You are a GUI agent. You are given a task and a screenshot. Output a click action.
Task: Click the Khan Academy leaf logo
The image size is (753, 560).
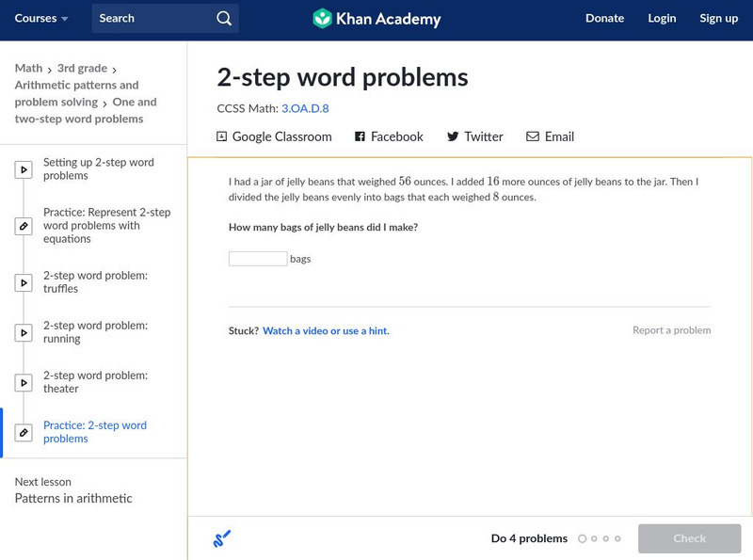click(323, 19)
